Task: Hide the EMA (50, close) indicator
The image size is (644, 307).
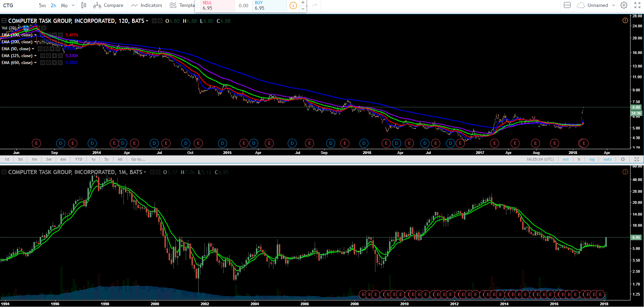Action: [x=40, y=49]
